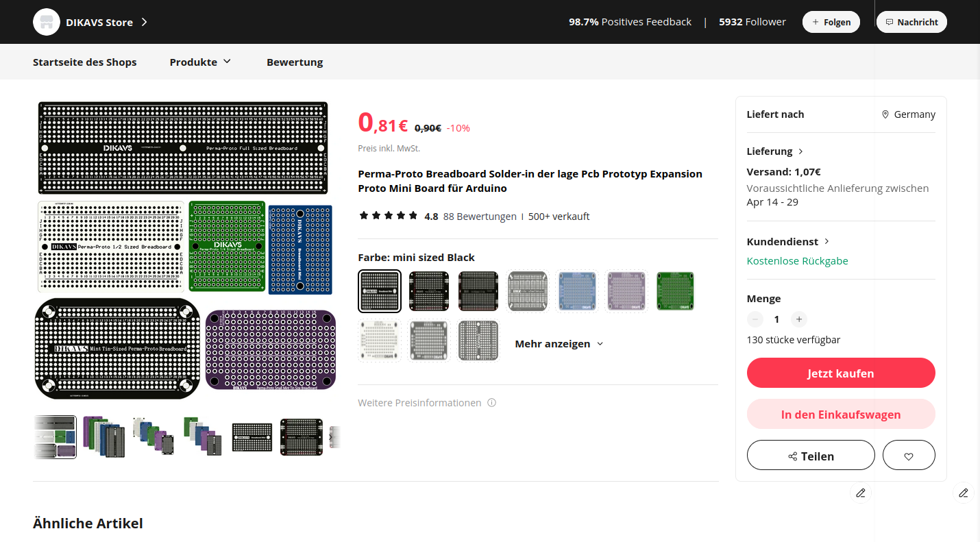Click the Jetzt kaufen button

tap(841, 373)
